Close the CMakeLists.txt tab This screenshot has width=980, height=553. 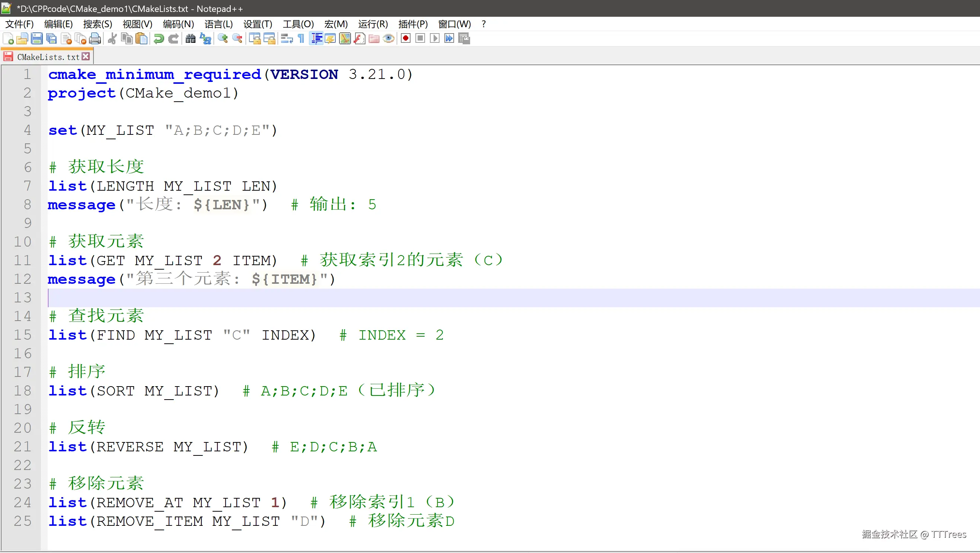click(x=86, y=57)
